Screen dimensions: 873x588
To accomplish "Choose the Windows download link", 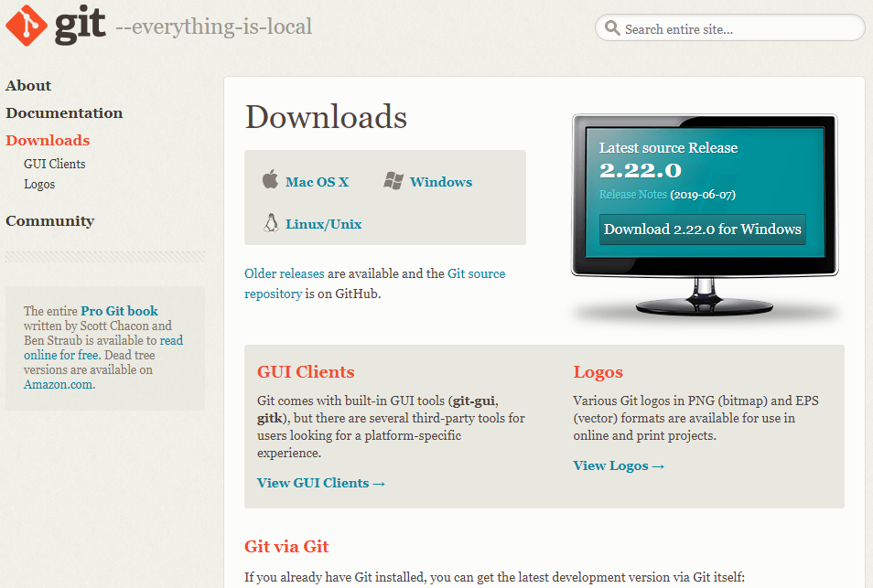I will tap(441, 182).
